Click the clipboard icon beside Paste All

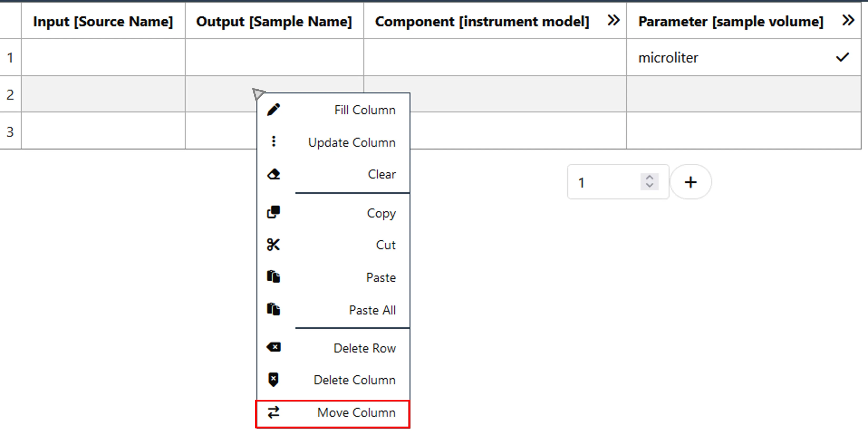coord(273,309)
